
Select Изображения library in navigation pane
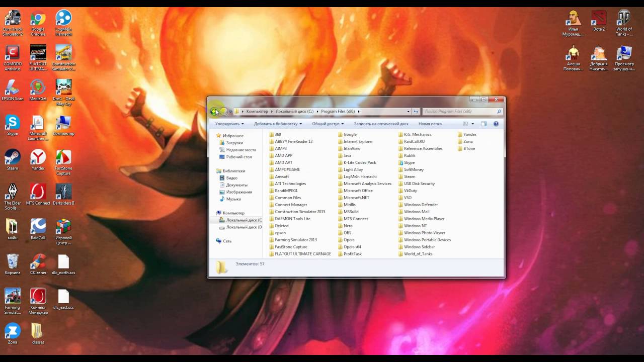pos(235,192)
